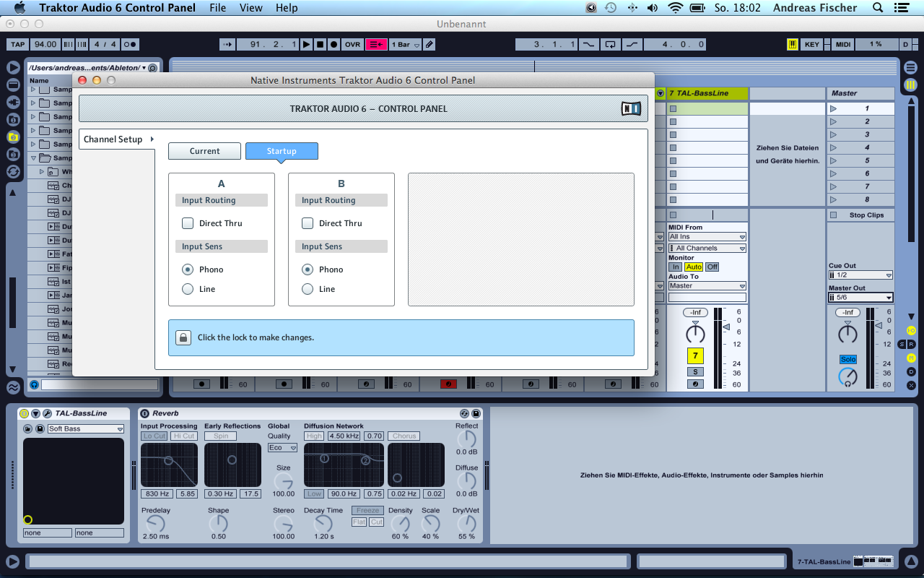The width and height of the screenshot is (924, 578).
Task: Check Direct Thru for channel A
Action: click(188, 223)
